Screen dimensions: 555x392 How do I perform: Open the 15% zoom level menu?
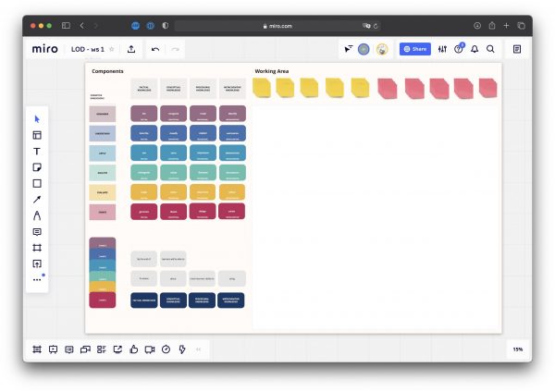click(x=517, y=349)
